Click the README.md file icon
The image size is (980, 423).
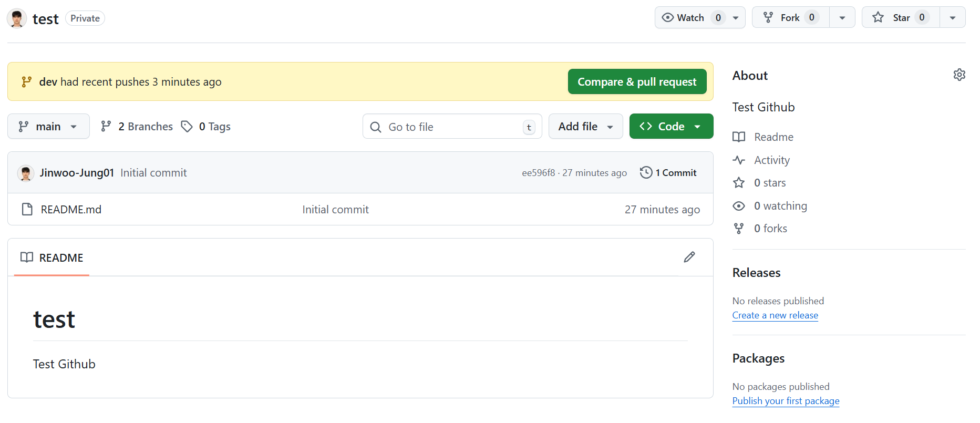(27, 209)
